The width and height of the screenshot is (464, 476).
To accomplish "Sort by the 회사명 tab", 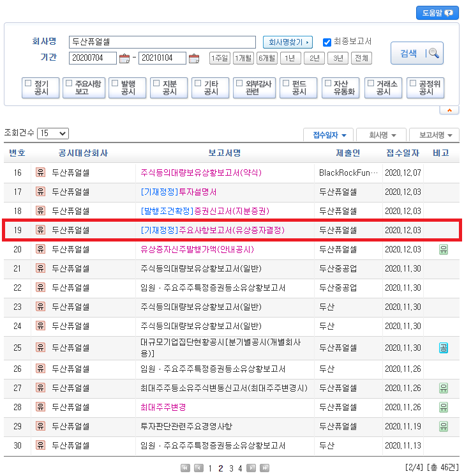I will (382, 135).
